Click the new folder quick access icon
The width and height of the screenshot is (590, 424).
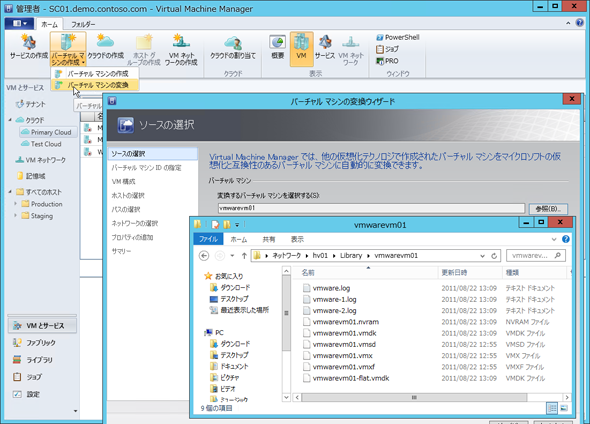click(227, 225)
